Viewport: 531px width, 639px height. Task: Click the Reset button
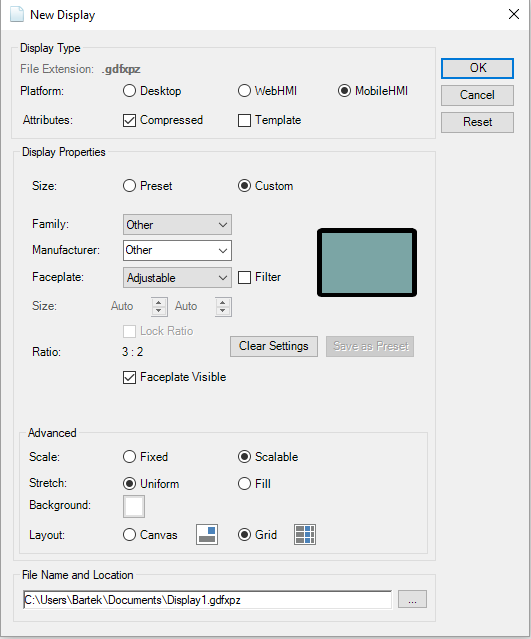[477, 122]
